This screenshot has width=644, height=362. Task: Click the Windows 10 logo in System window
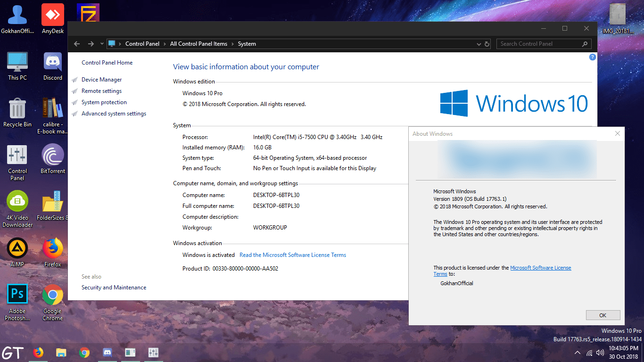(514, 103)
